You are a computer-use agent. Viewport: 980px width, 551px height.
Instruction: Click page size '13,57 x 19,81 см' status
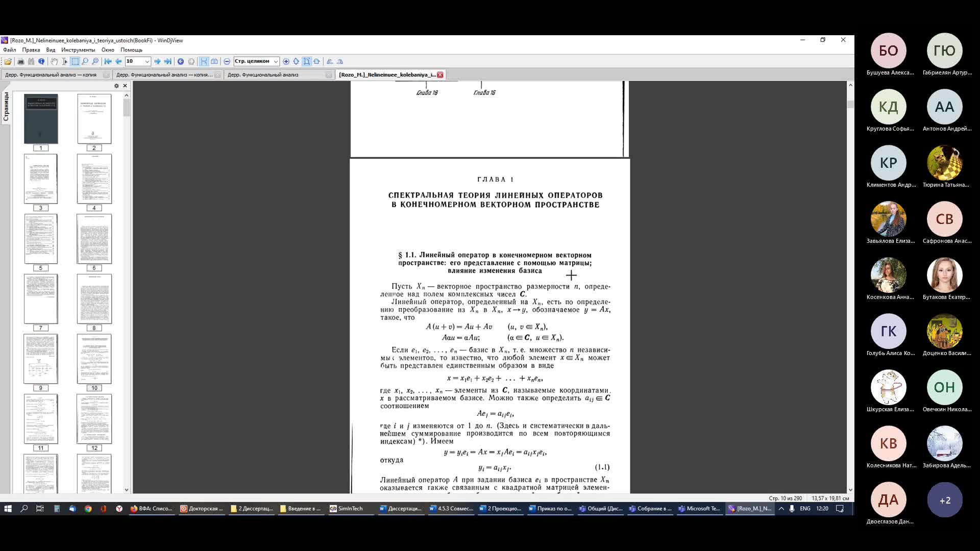[x=830, y=498]
